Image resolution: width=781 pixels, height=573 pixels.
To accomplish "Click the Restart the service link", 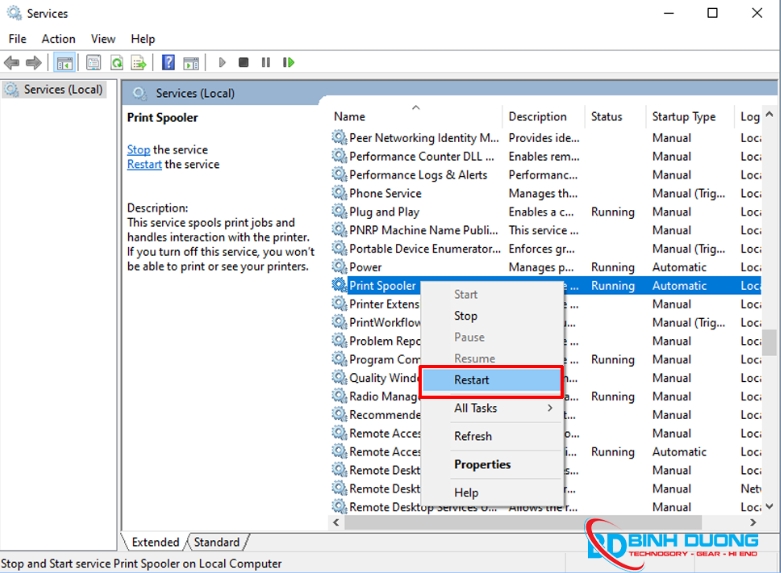I will pos(144,165).
